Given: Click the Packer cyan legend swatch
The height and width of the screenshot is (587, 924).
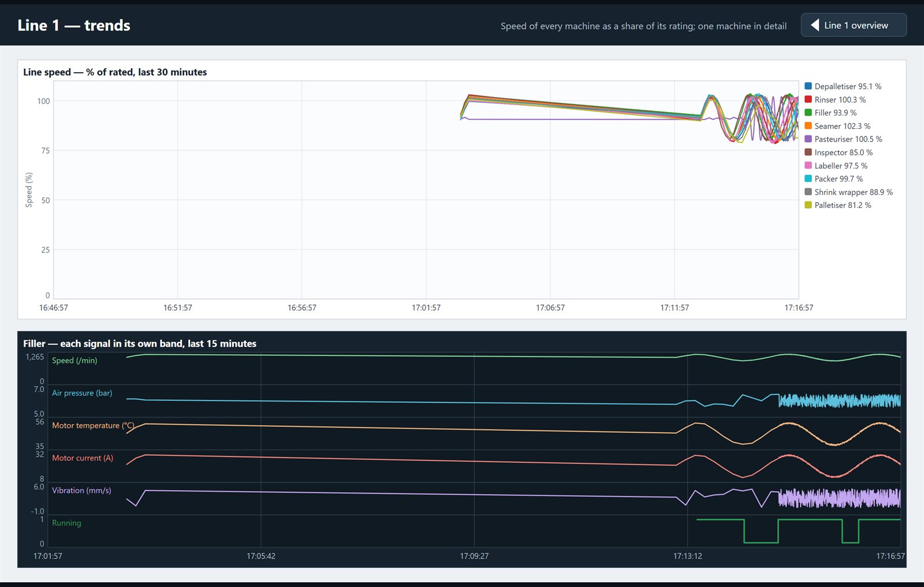Looking at the screenshot, I should 808,179.
